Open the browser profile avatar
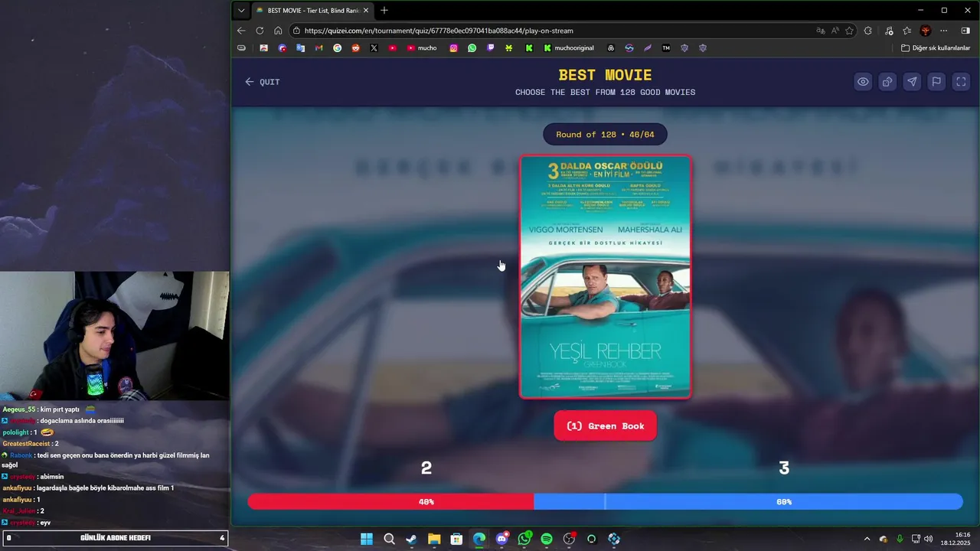The image size is (980, 551). 926,31
